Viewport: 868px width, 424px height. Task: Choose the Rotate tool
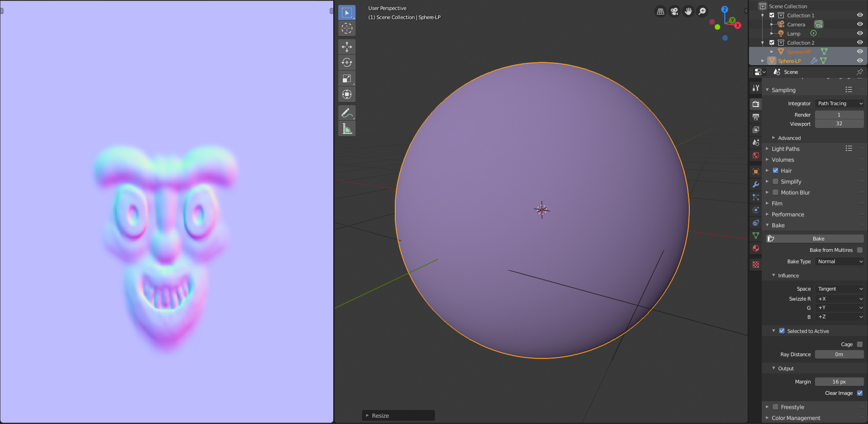(x=347, y=62)
